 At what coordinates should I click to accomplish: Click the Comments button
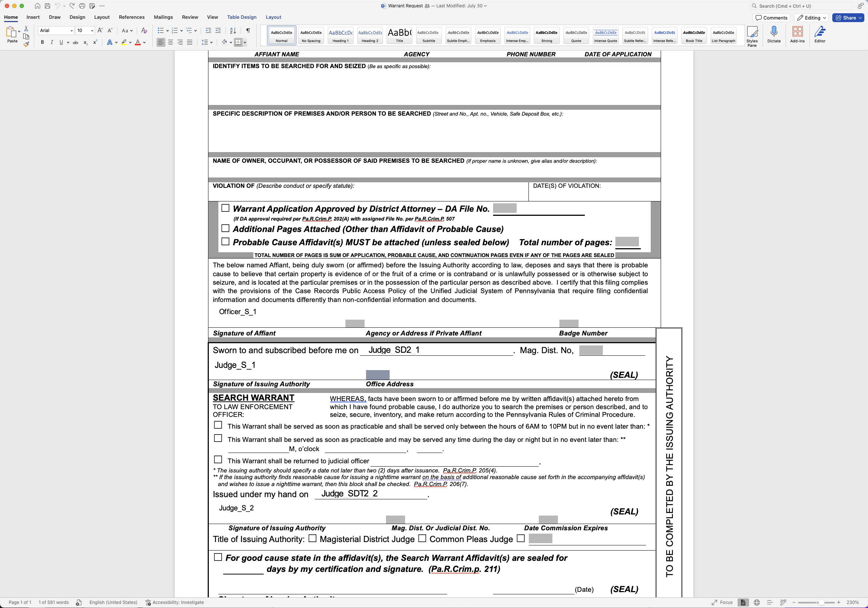[771, 18]
